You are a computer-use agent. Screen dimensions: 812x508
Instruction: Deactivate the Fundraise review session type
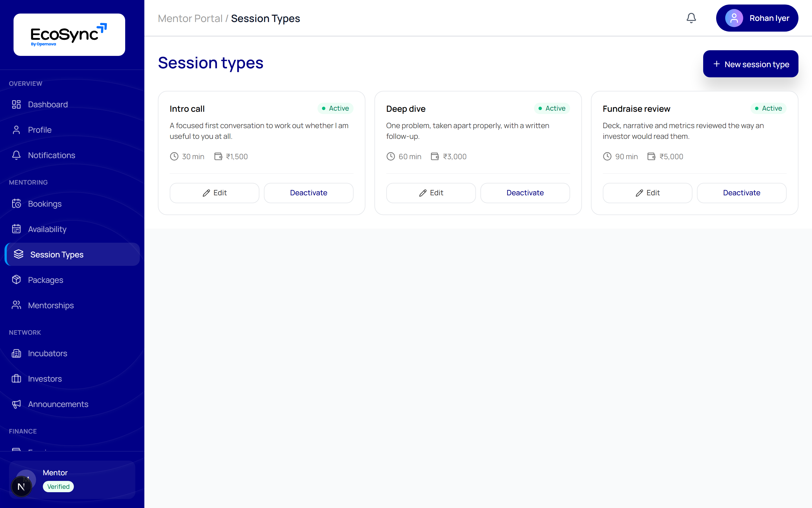point(742,193)
